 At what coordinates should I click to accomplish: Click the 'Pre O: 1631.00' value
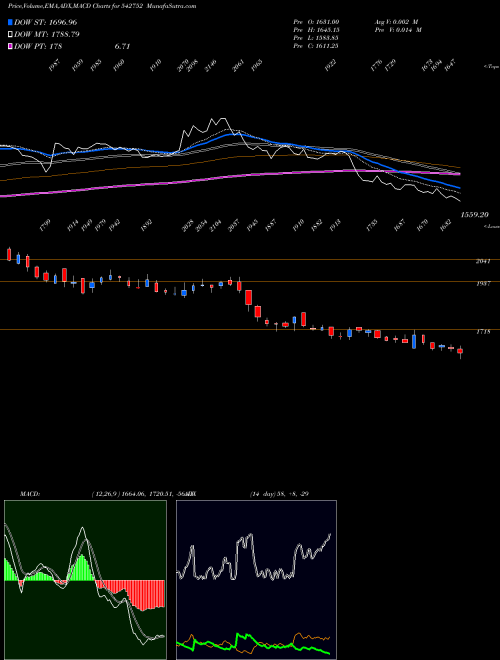pyautogui.click(x=316, y=22)
